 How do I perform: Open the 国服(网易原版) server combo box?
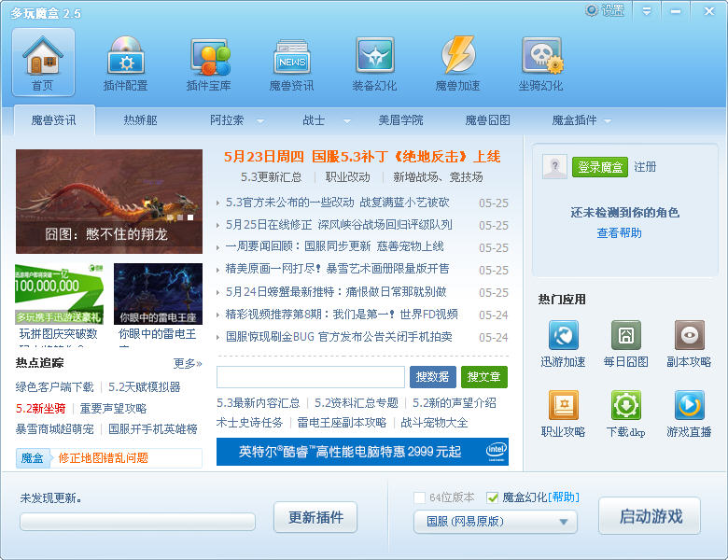tap(496, 522)
